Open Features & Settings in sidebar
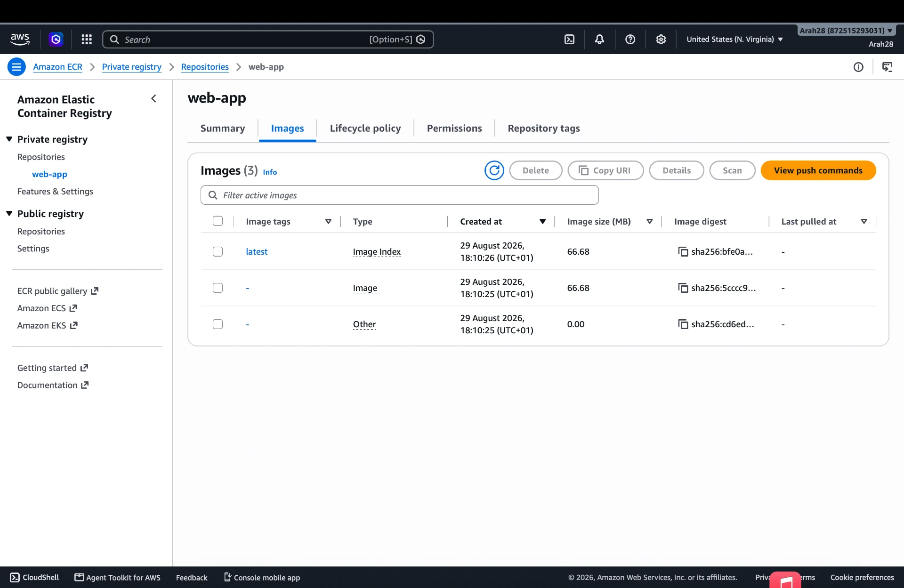Viewport: 904px width, 588px height. tap(55, 192)
